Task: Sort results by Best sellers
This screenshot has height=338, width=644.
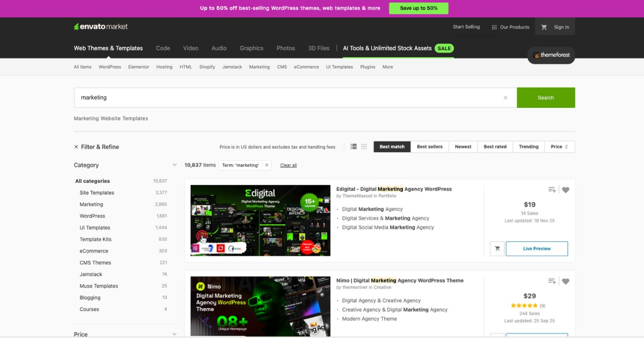Action: pos(429,146)
